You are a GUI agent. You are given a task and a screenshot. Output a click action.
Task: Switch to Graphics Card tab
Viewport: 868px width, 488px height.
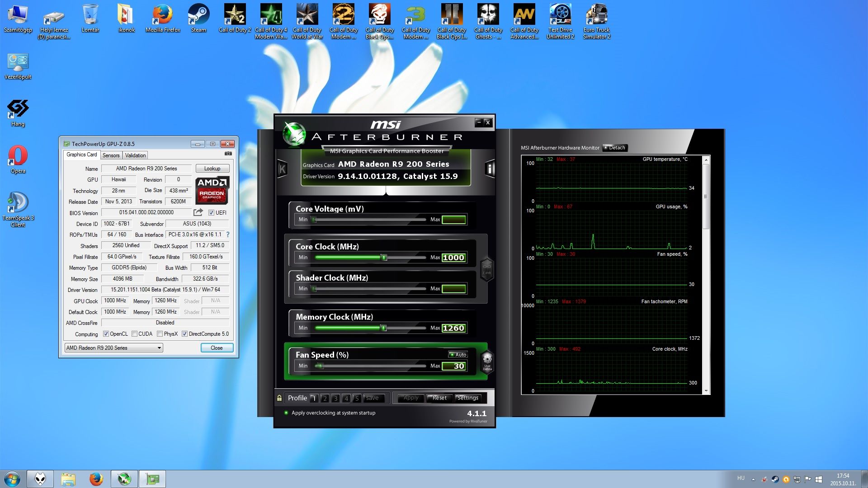coord(81,155)
